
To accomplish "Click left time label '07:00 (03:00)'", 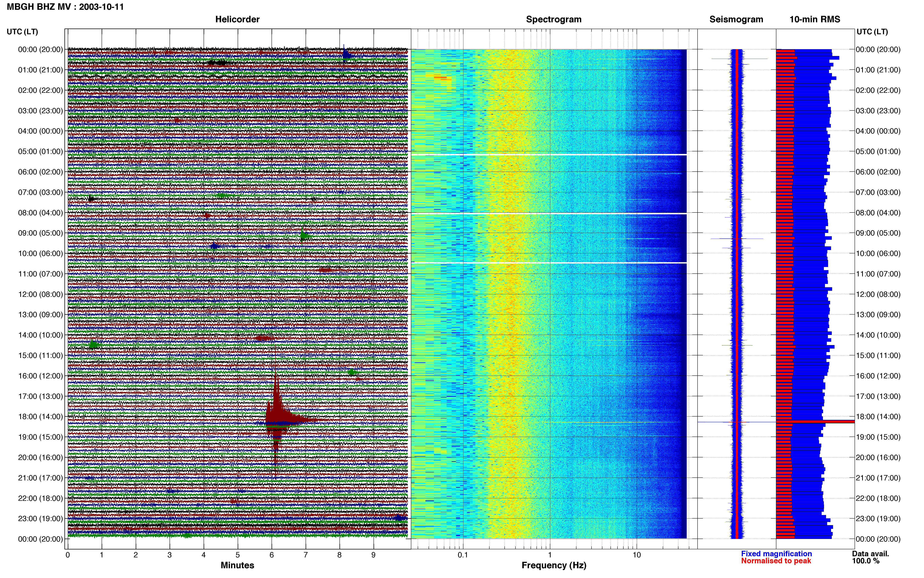I will coord(41,192).
